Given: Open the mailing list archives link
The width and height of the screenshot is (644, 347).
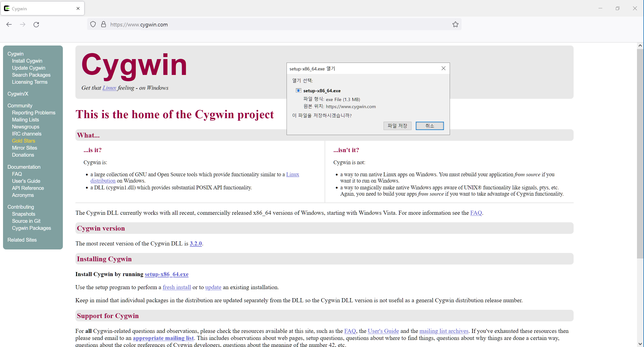Looking at the screenshot, I should tap(444, 331).
